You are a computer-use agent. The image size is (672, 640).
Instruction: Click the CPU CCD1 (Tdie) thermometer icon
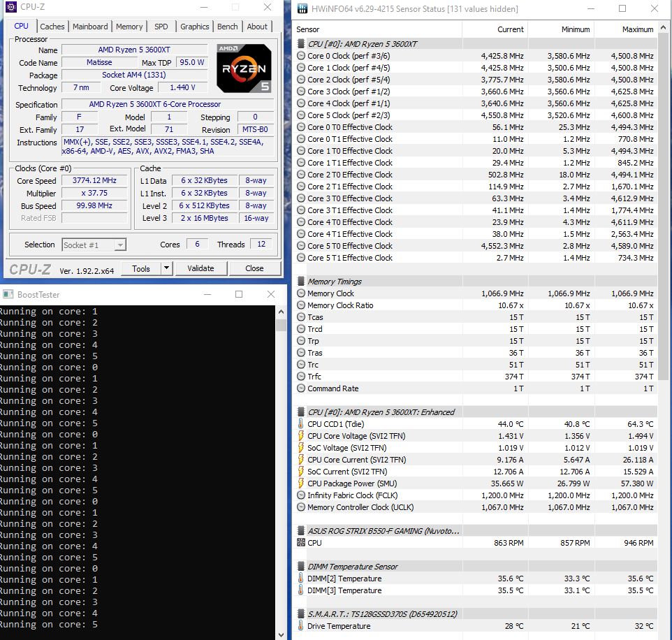pos(301,424)
